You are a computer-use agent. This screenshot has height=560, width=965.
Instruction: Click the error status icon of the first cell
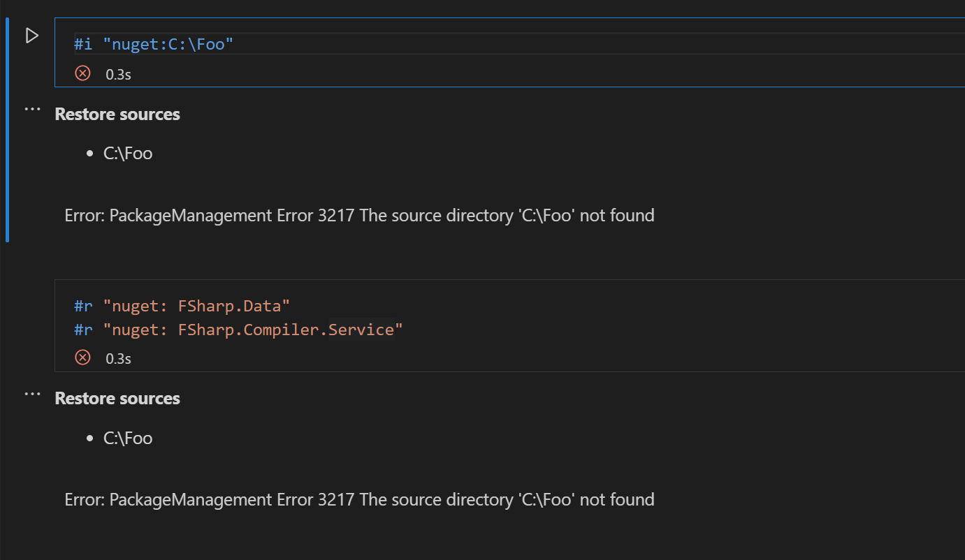pyautogui.click(x=82, y=73)
